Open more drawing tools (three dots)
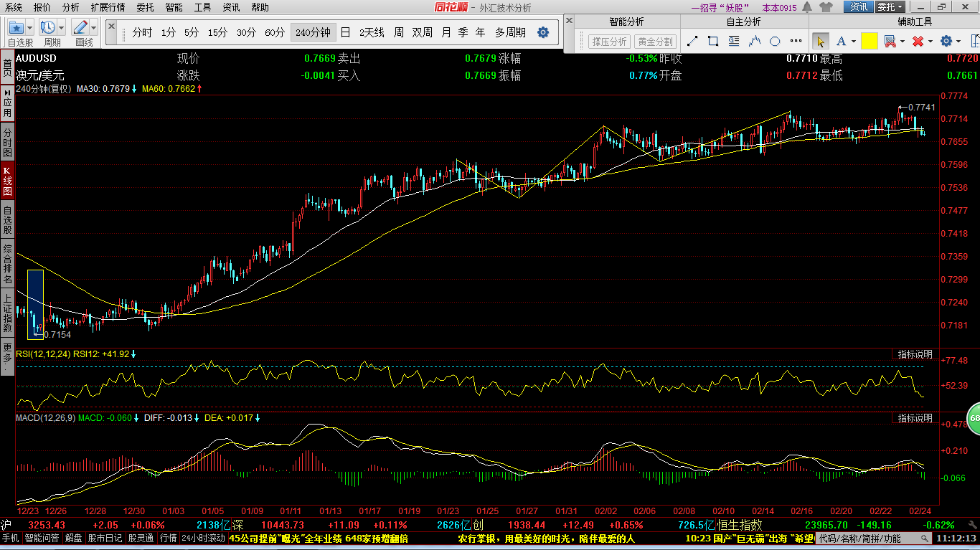The height and width of the screenshot is (550, 980). click(796, 42)
